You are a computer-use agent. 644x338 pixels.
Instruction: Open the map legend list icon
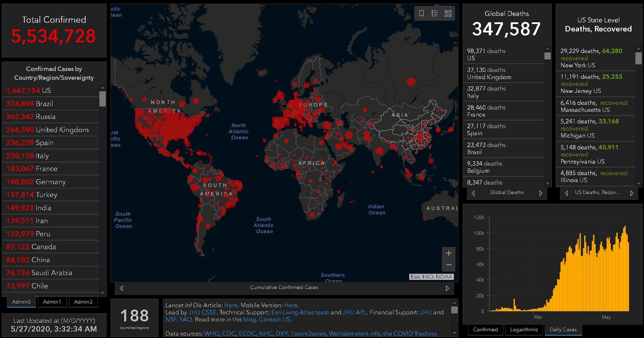(435, 13)
